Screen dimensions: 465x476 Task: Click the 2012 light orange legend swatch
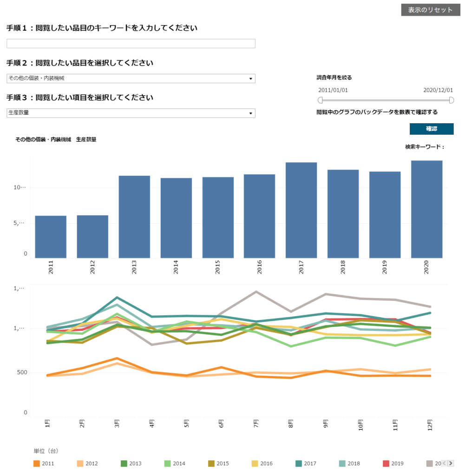(80, 463)
